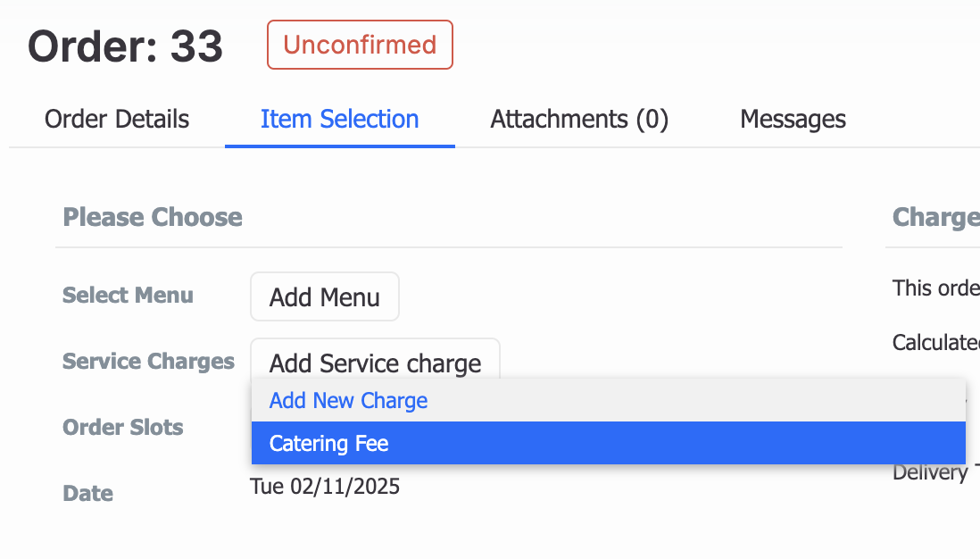980x559 pixels.
Task: Click the Date label
Action: (x=87, y=493)
